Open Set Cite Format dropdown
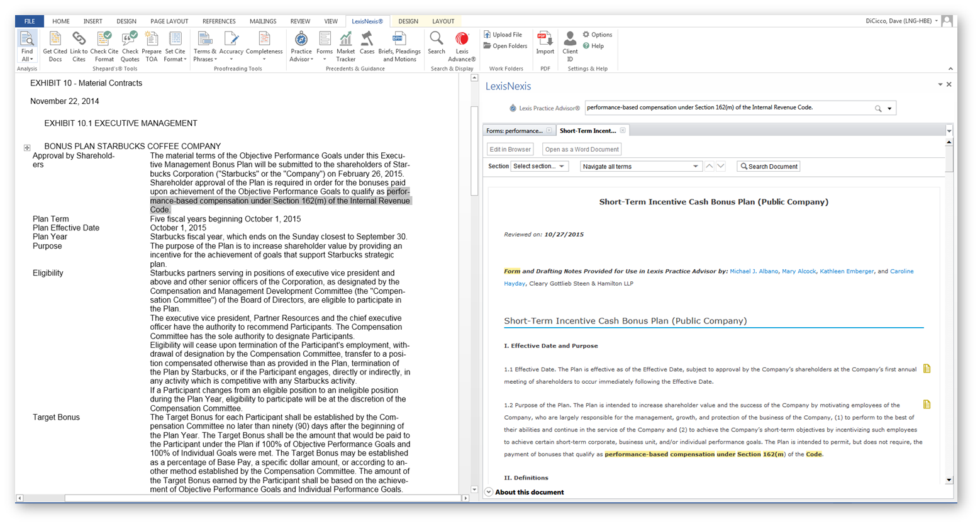 pos(175,46)
